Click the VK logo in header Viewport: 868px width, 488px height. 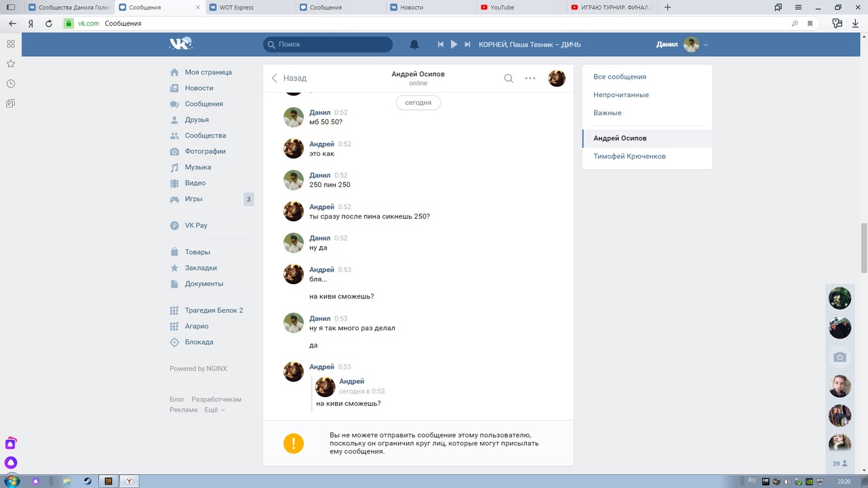pos(180,44)
